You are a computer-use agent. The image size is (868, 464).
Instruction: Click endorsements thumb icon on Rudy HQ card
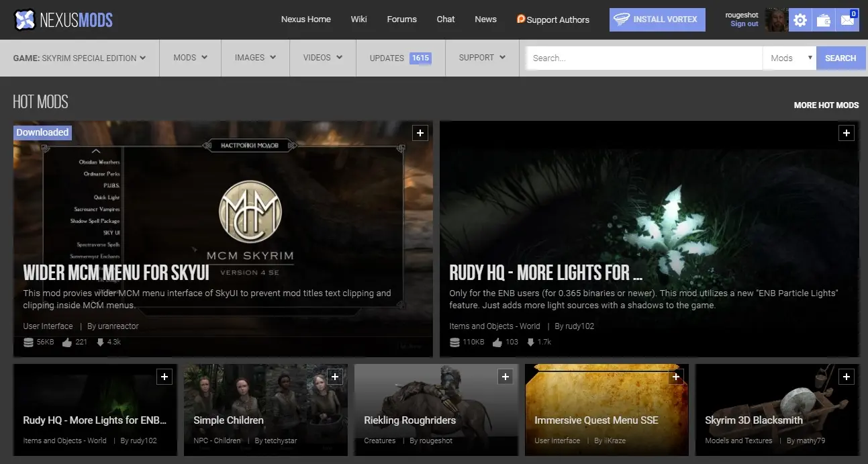497,342
